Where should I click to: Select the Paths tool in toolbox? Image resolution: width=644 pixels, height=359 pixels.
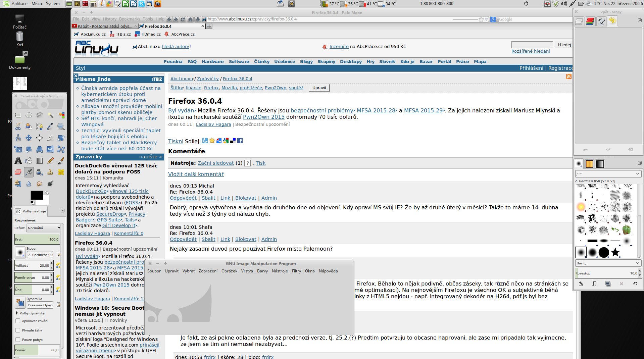tap(40, 126)
